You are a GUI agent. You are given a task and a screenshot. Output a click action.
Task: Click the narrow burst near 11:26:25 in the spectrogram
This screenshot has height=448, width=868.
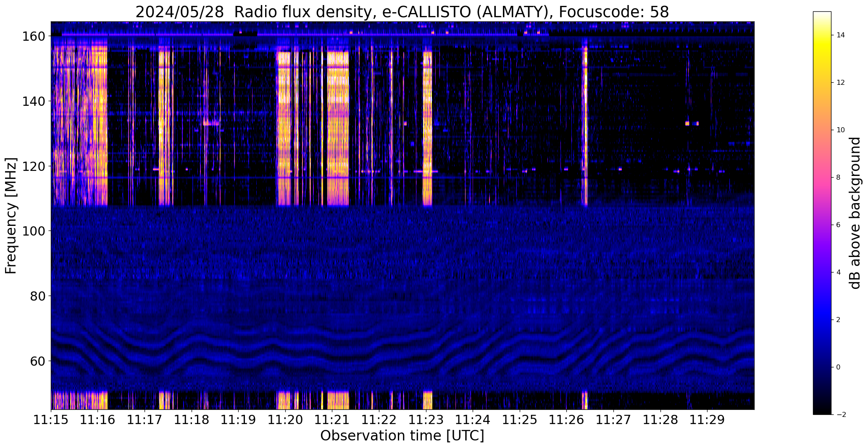[x=585, y=126]
